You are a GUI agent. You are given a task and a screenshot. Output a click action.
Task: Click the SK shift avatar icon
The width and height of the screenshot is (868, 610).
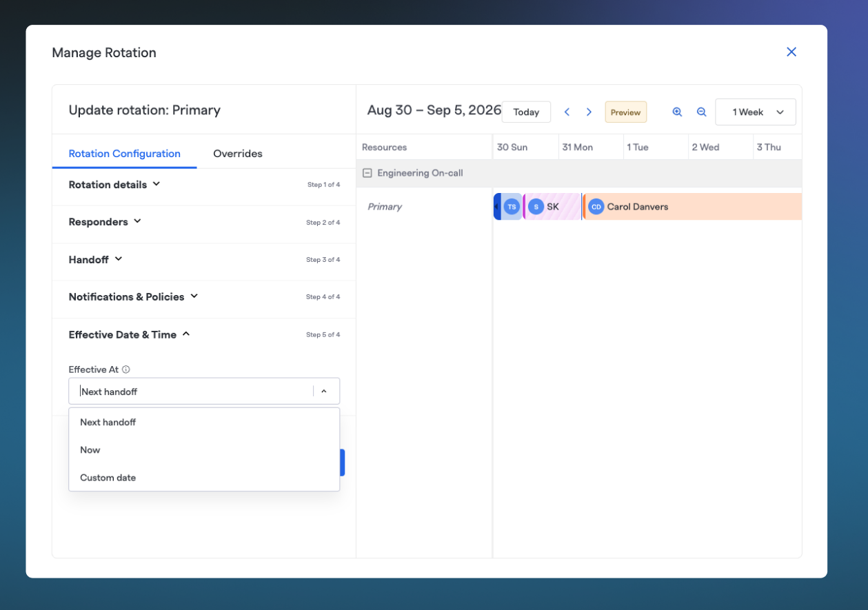[536, 206]
